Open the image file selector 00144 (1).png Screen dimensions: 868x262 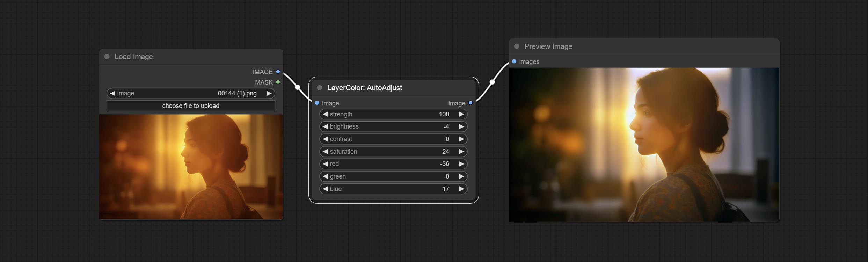(x=191, y=93)
